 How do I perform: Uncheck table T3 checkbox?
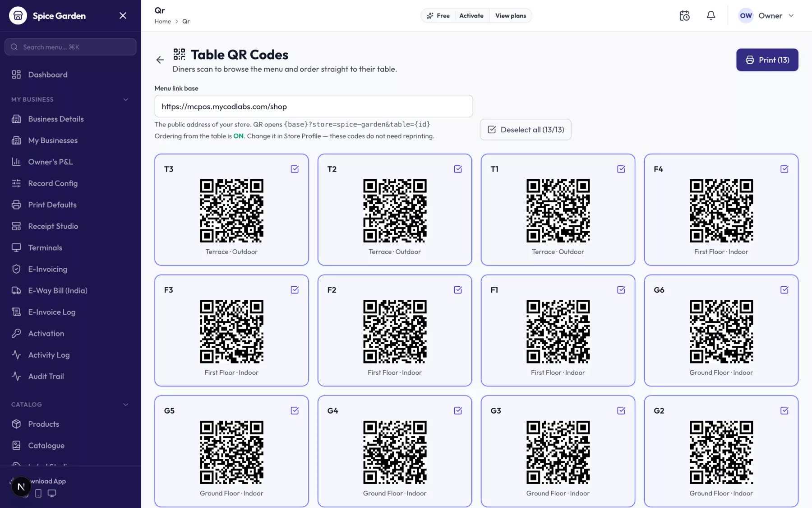click(x=295, y=169)
